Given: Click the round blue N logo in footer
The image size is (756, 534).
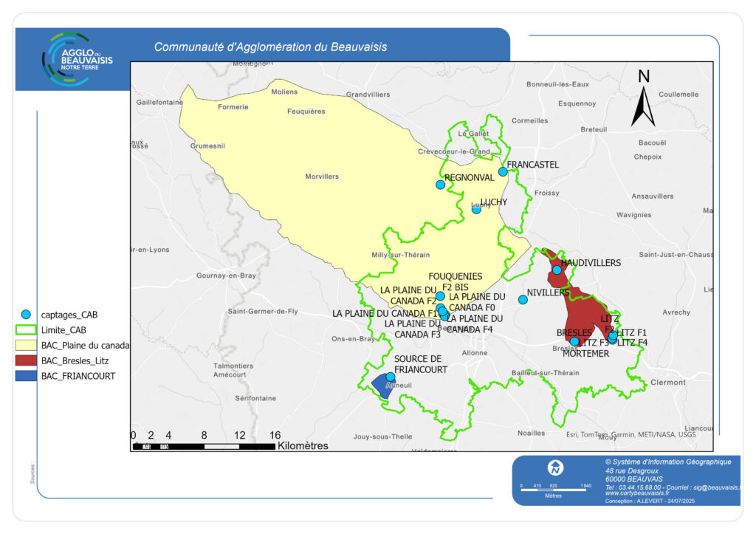Looking at the screenshot, I should [554, 468].
